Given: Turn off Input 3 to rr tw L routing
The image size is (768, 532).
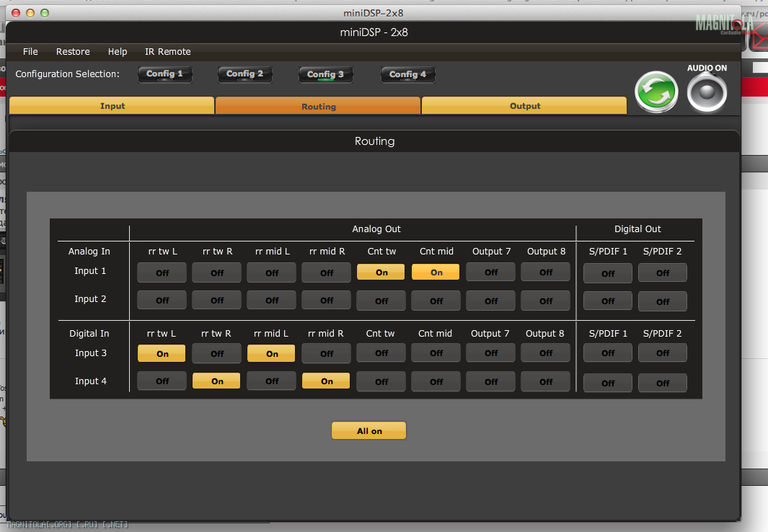Looking at the screenshot, I should 162,353.
